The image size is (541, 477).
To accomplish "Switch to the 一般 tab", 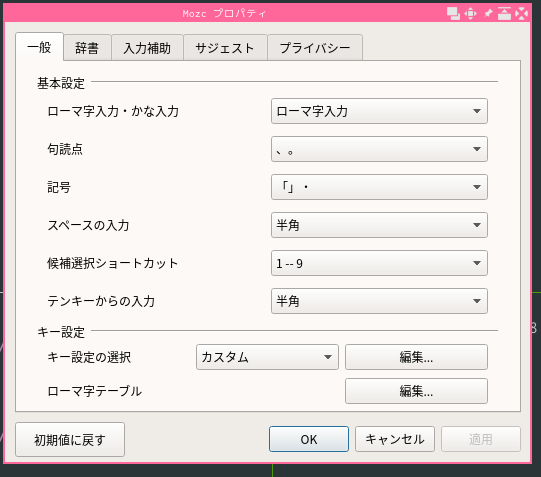I will coord(39,47).
